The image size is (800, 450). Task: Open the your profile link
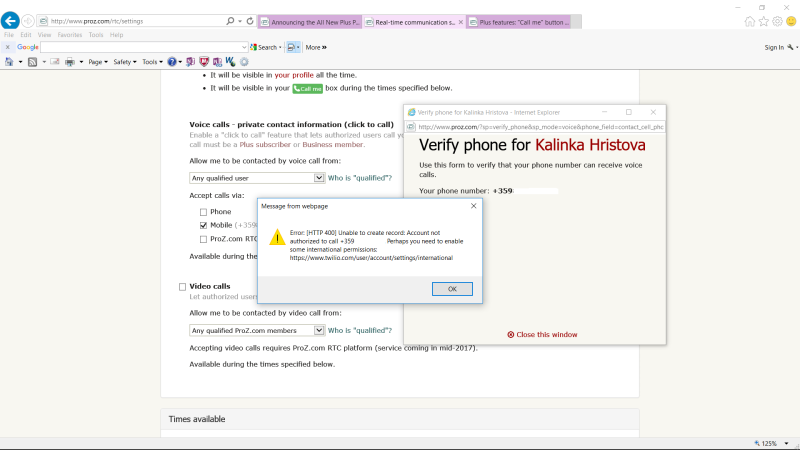[x=294, y=75]
